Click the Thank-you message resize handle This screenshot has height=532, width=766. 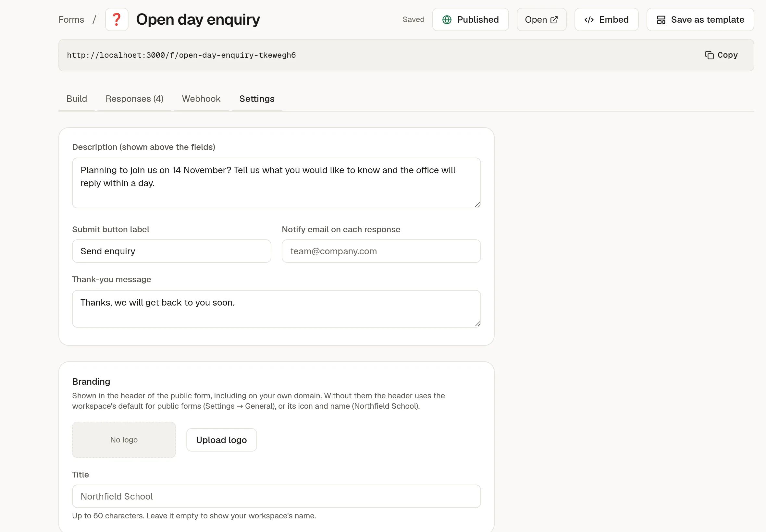[x=477, y=324]
